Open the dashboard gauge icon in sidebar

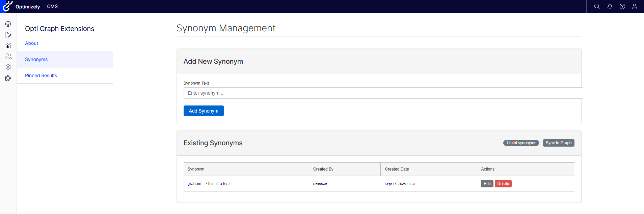(8, 24)
